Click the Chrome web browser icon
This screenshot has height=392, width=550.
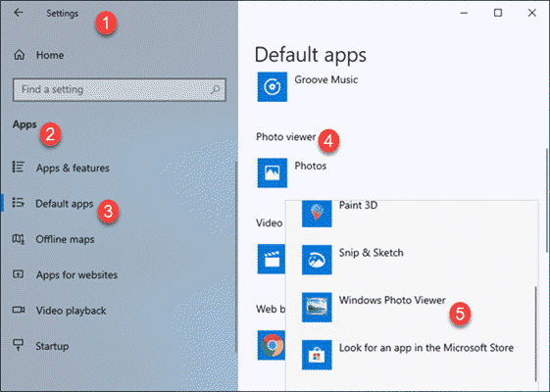(x=272, y=345)
